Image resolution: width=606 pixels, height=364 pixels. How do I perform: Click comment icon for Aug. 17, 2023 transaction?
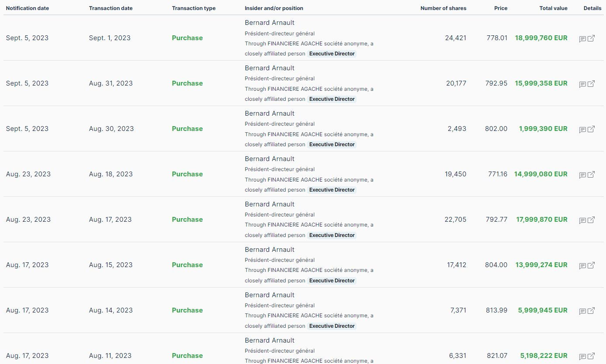point(582,220)
